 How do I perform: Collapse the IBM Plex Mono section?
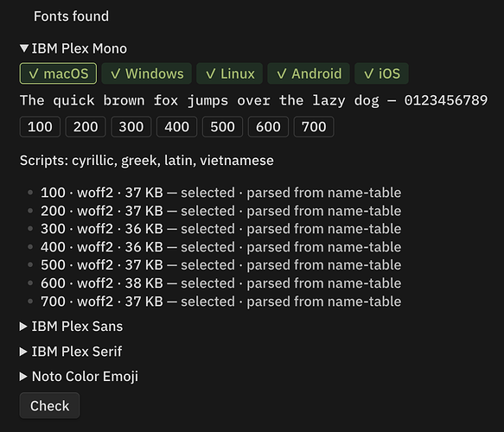pos(73,48)
